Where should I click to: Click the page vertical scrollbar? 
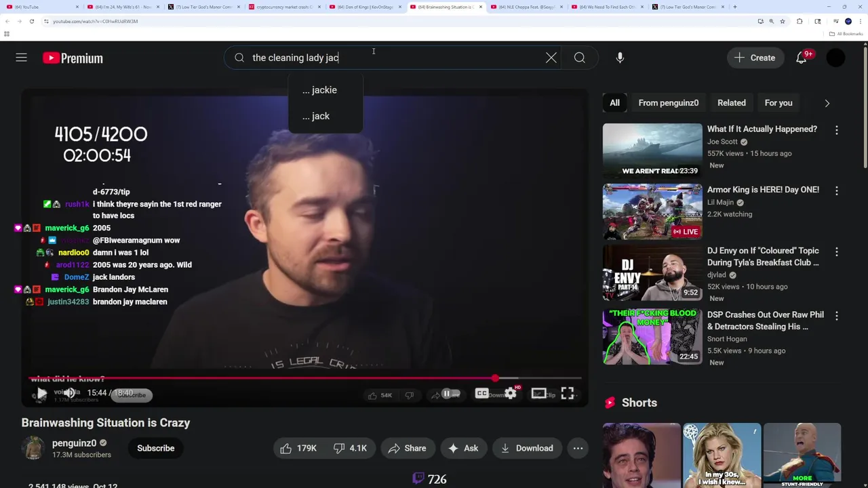point(865,105)
